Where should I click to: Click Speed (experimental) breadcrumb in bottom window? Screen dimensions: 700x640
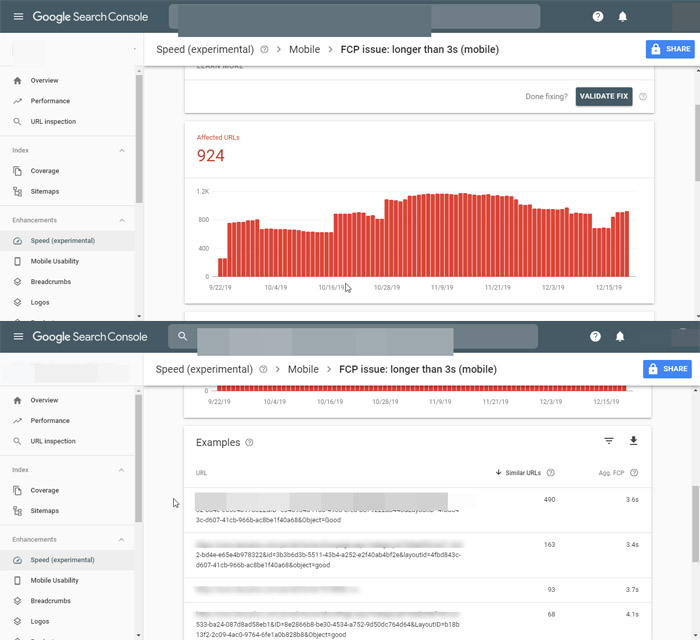pos(204,369)
